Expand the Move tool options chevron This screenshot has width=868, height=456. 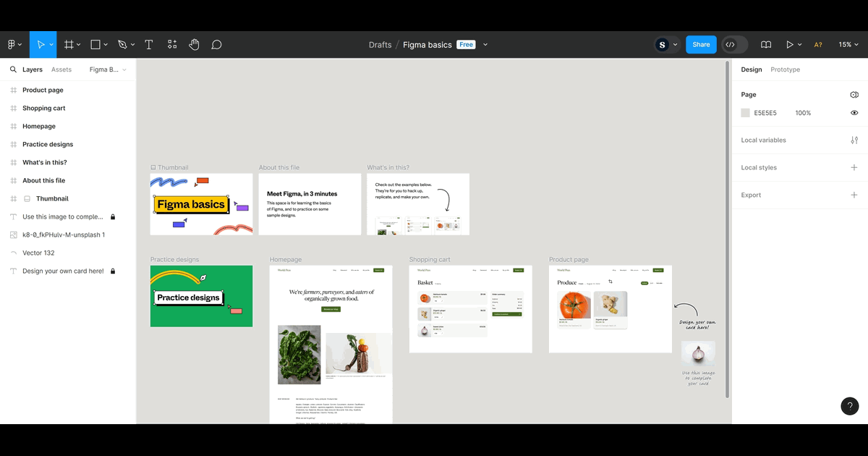(51, 45)
